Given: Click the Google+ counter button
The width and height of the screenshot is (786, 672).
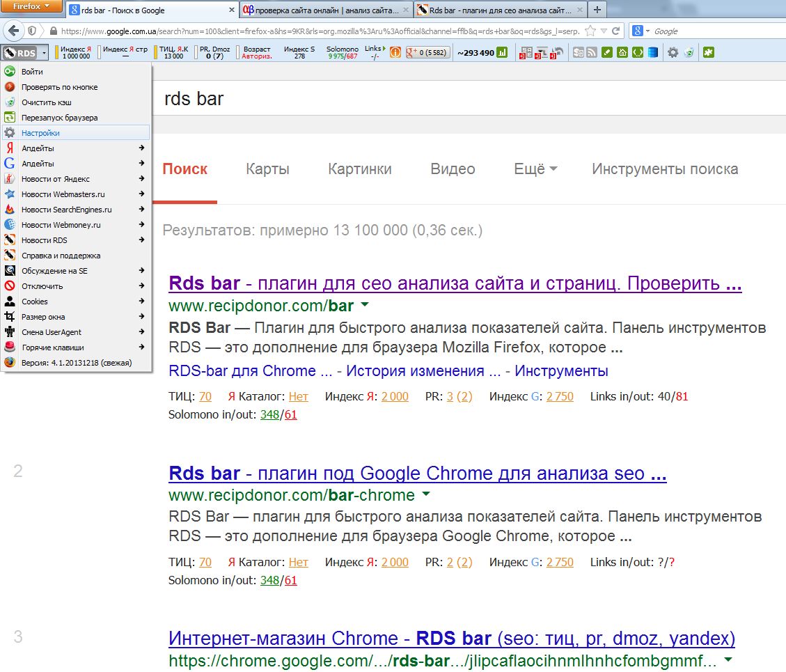Looking at the screenshot, I should point(427,52).
